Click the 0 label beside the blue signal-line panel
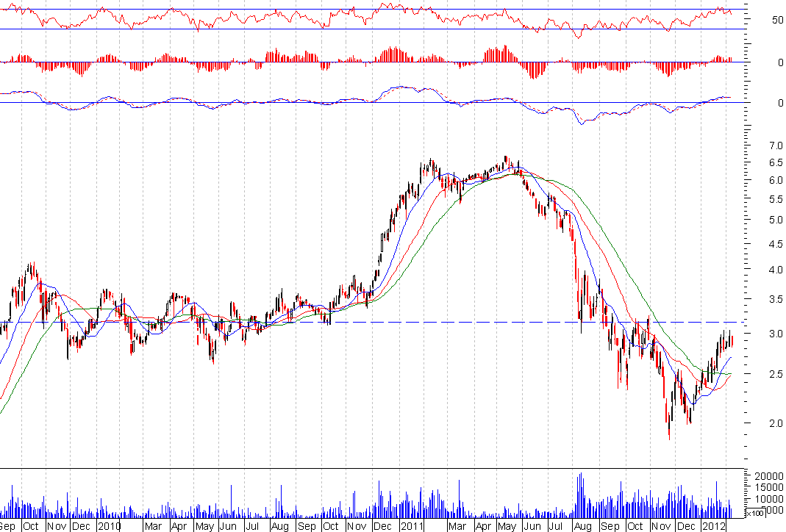The image size is (786, 532). tap(781, 103)
